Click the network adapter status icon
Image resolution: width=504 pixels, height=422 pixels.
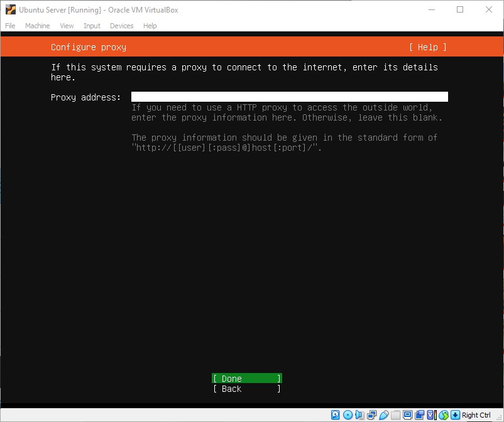click(x=371, y=415)
